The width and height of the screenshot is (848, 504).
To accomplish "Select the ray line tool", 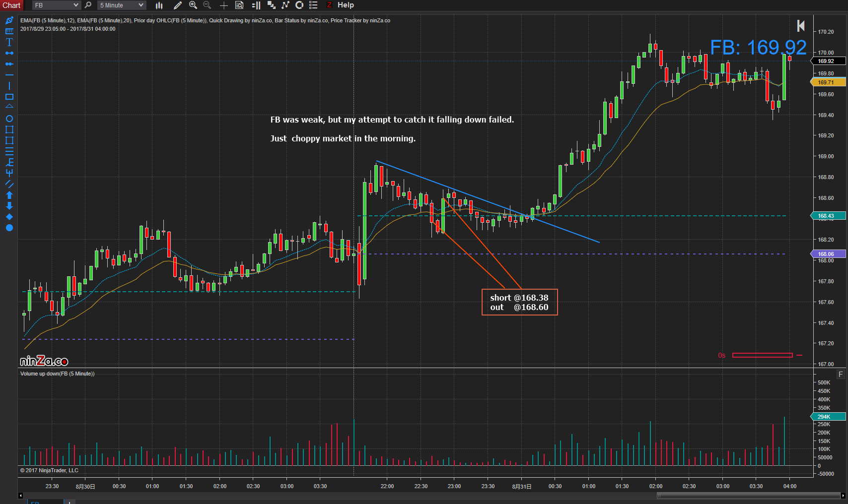I will click(9, 64).
